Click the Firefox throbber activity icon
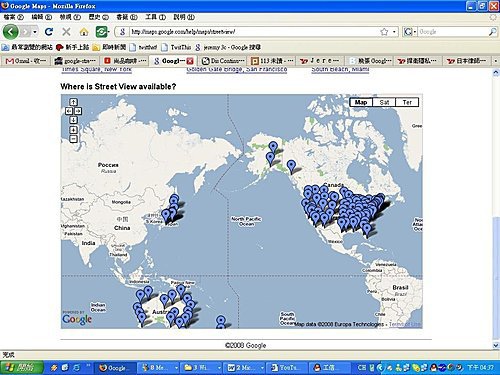Image resolution: width=500 pixels, height=375 pixels. (493, 17)
